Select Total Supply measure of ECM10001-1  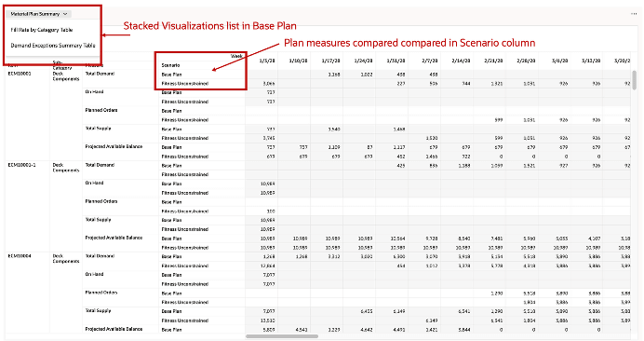98,220
